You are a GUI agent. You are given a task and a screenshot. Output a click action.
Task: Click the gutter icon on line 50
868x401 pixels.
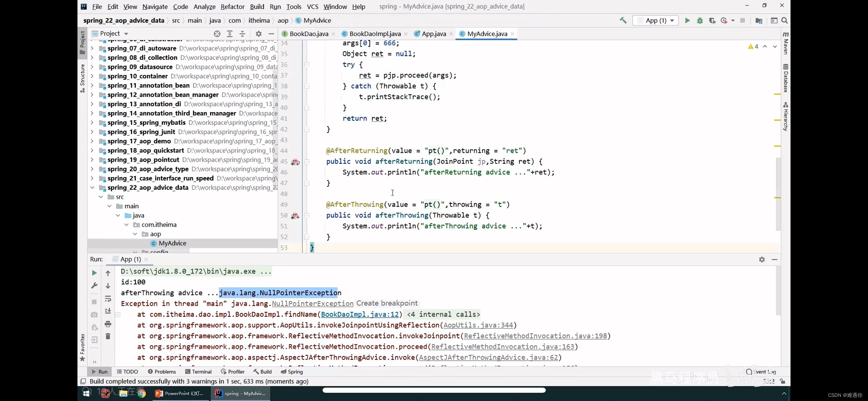click(x=295, y=216)
